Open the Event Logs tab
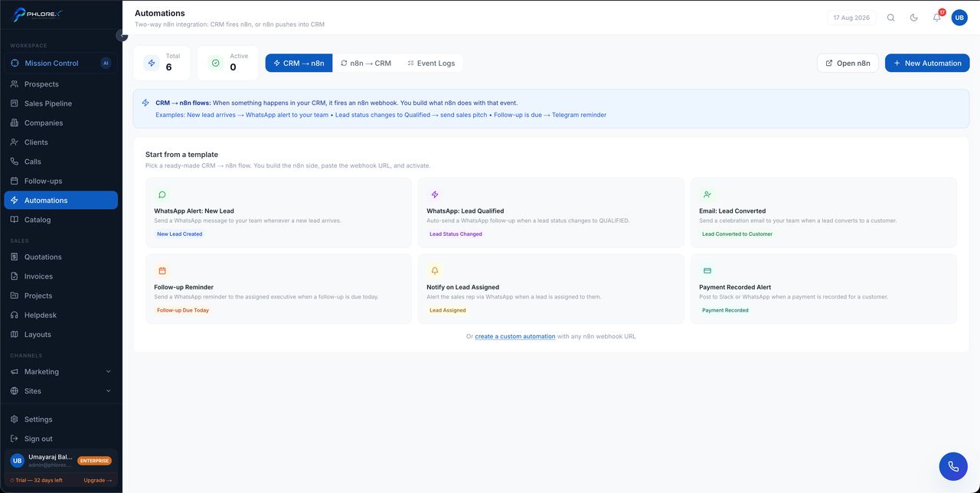This screenshot has width=980, height=493. tap(431, 64)
